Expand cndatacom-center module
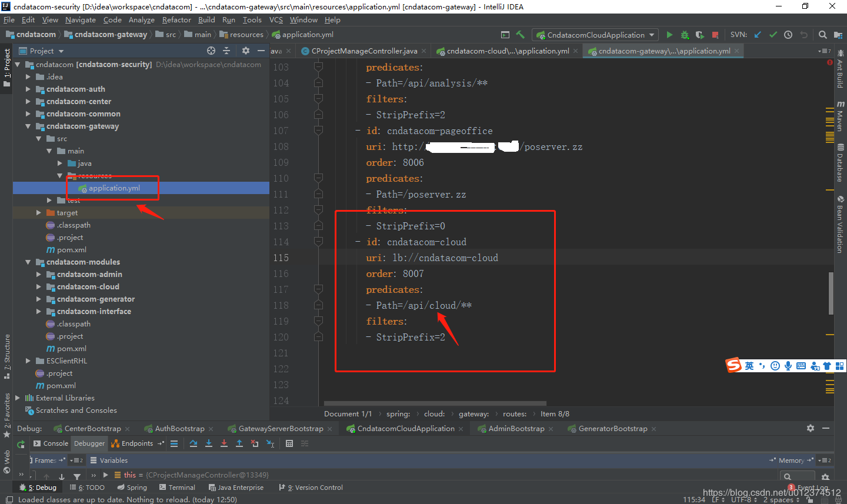Screen dimensions: 847x504 pyautogui.click(x=28, y=101)
